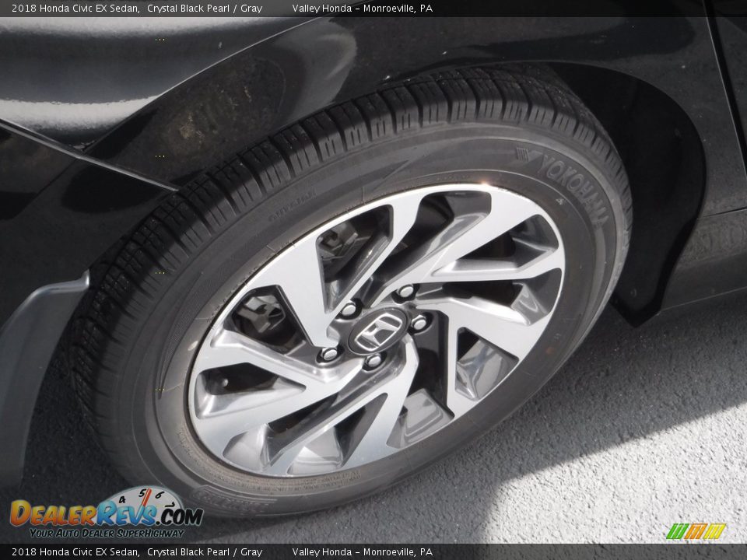
Task: Click "2018 Honda Civic EX Sedan" in top caption
Action: (x=75, y=8)
